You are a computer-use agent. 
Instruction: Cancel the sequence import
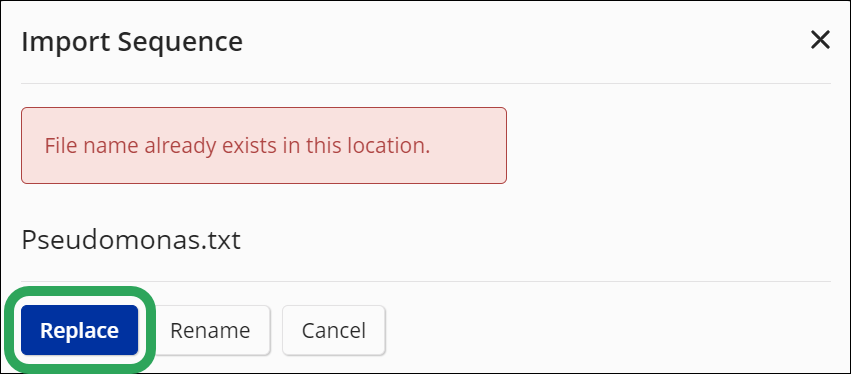[334, 330]
